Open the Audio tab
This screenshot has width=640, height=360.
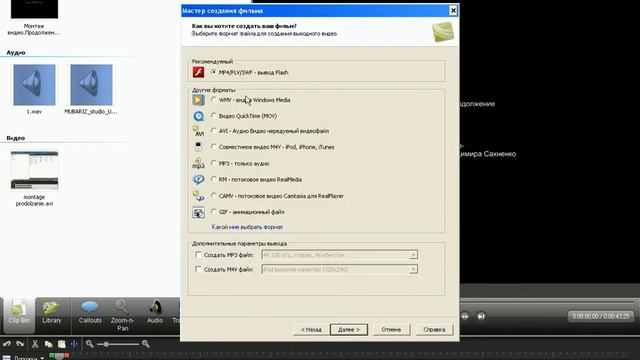[x=155, y=313]
